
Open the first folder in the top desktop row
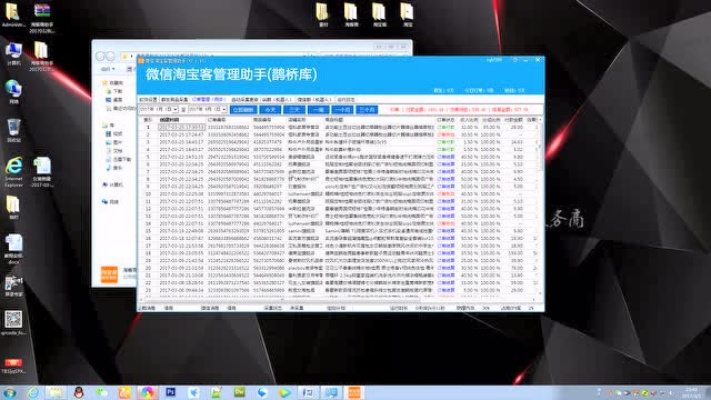pyautogui.click(x=322, y=15)
